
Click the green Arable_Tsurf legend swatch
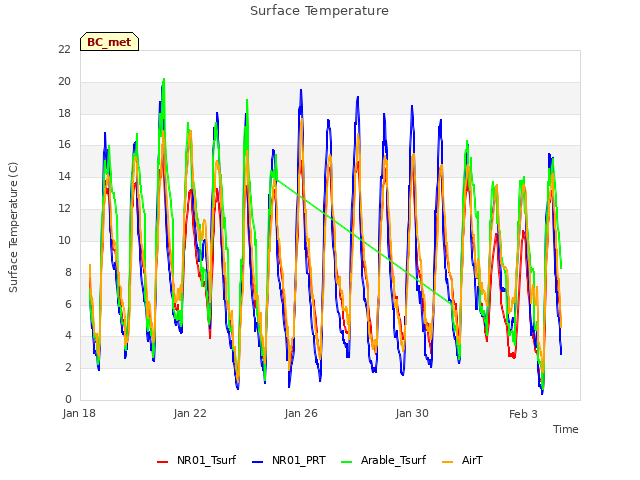[x=346, y=462]
